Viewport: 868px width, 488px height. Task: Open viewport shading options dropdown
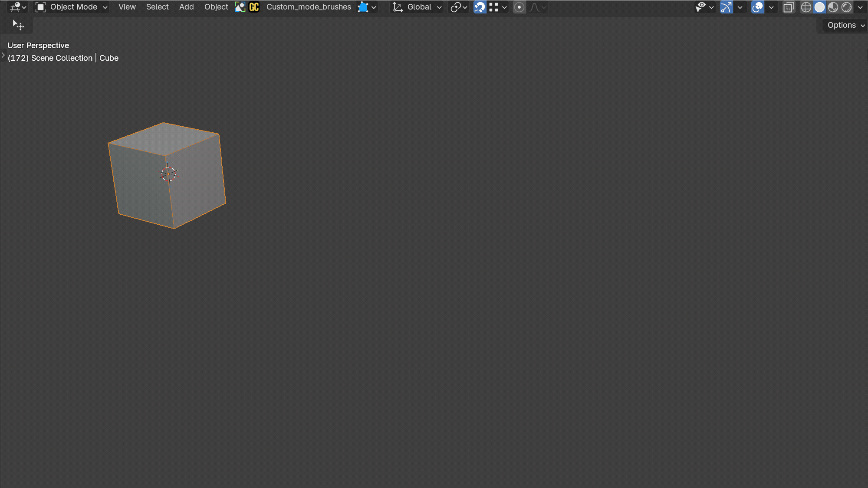coord(860,7)
